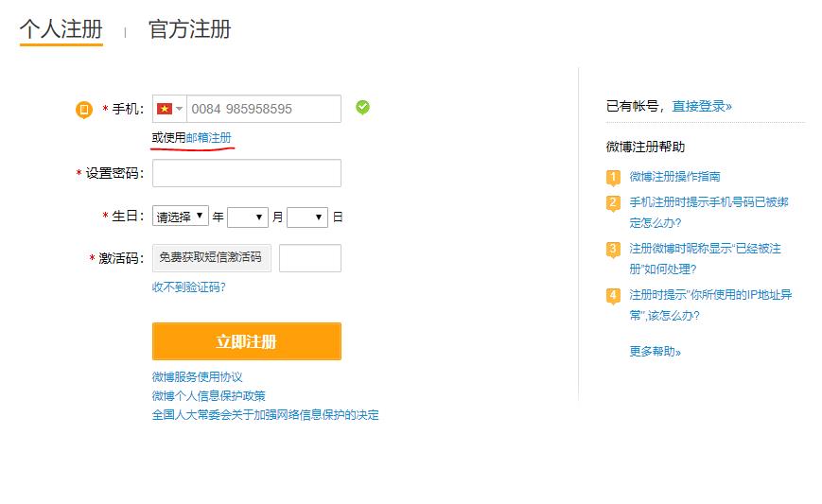822x504 pixels.
Task: Open help on 手机号码已被绑定怎么办
Action: tap(708, 212)
